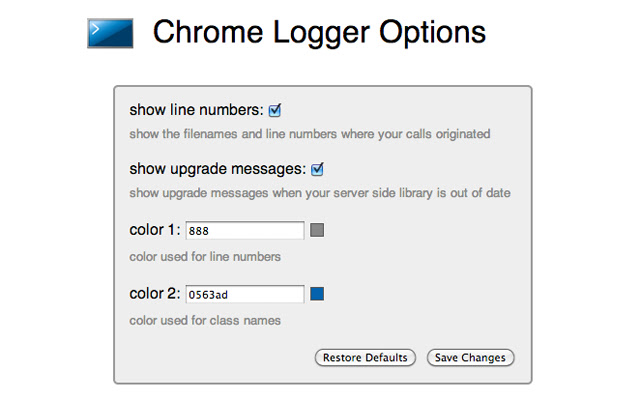Disable the show upgrade messages checkbox
This screenshot has width=640, height=400.
318,169
